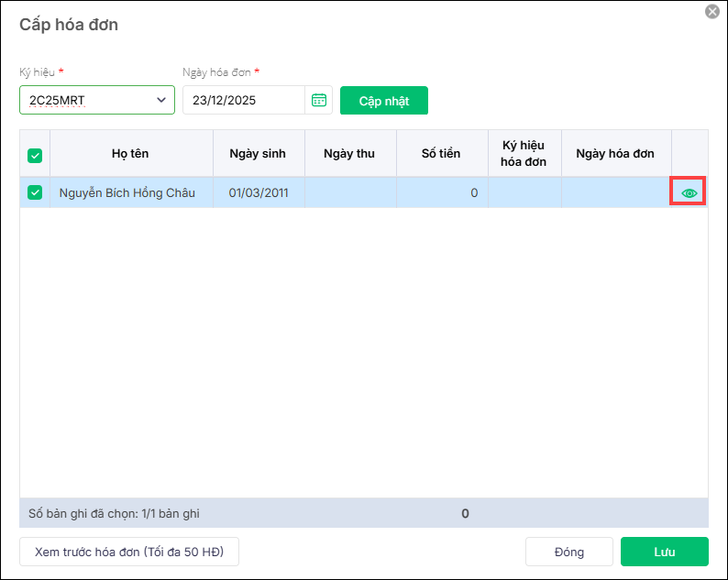Click the Lưu button to save
The height and width of the screenshot is (580, 728).
click(x=664, y=552)
